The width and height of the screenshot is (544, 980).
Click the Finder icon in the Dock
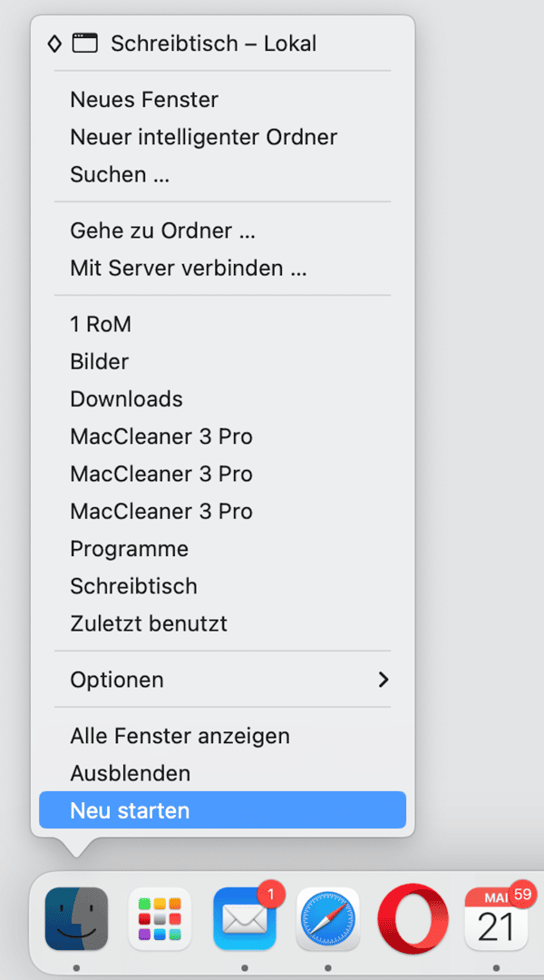[x=76, y=918]
